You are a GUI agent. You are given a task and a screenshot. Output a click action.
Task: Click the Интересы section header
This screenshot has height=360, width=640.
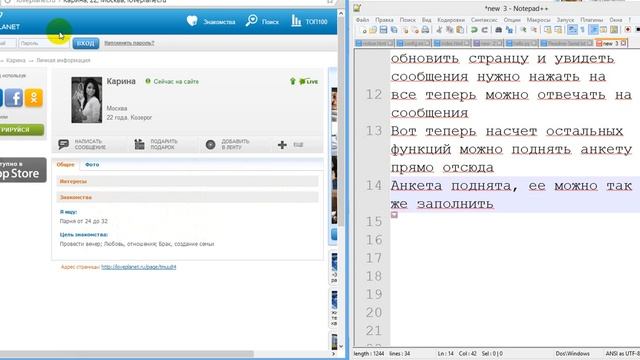click(187, 181)
